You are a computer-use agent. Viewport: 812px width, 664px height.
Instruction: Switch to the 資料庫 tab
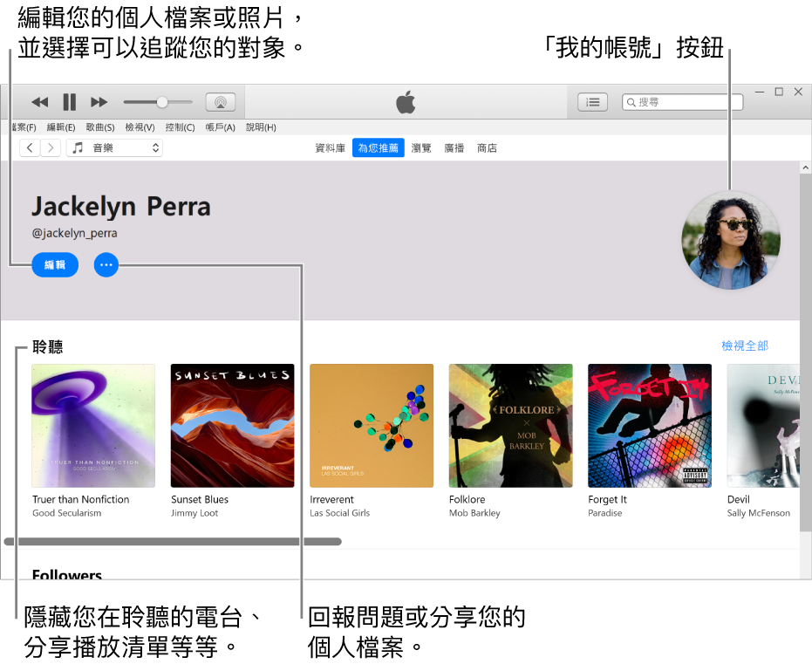click(x=330, y=148)
